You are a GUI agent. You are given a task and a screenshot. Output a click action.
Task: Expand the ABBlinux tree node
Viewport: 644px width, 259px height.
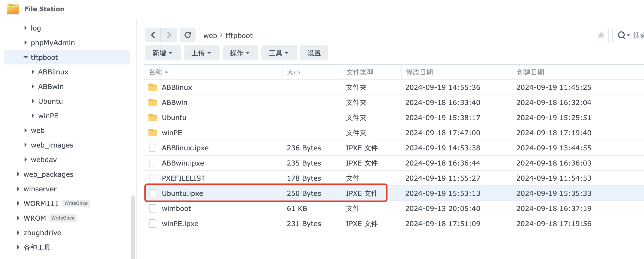point(33,72)
